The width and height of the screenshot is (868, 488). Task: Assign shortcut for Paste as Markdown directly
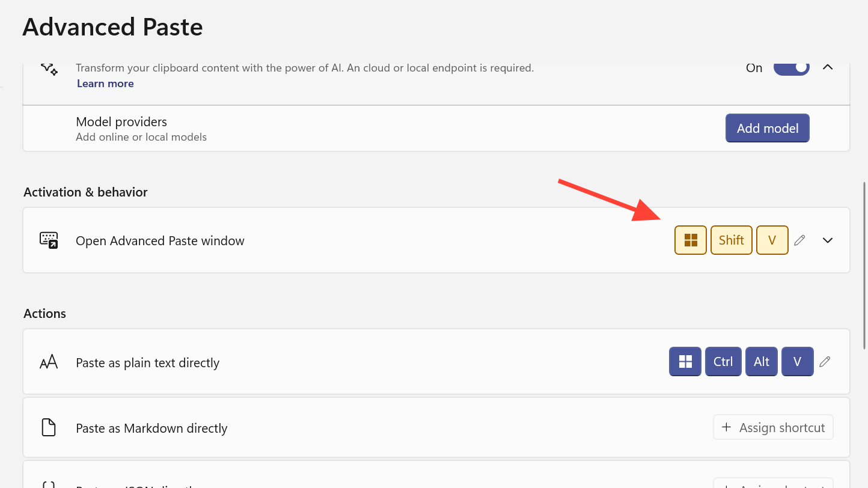coord(773,427)
